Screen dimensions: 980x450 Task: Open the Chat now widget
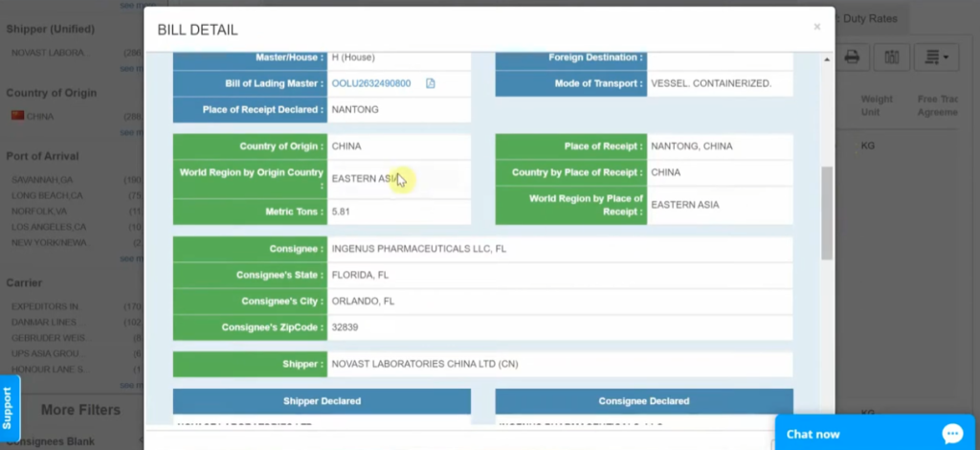click(x=813, y=434)
